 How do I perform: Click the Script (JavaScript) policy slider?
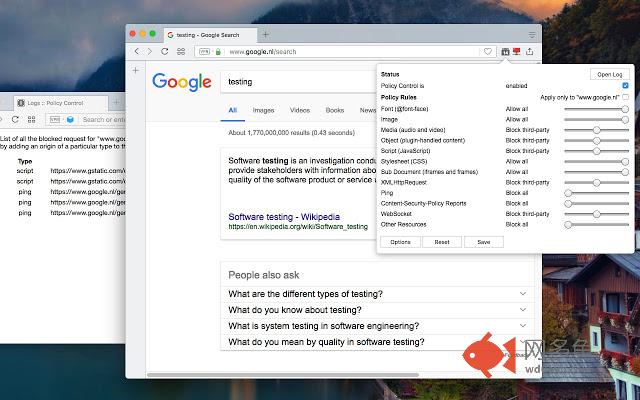pyautogui.click(x=596, y=150)
